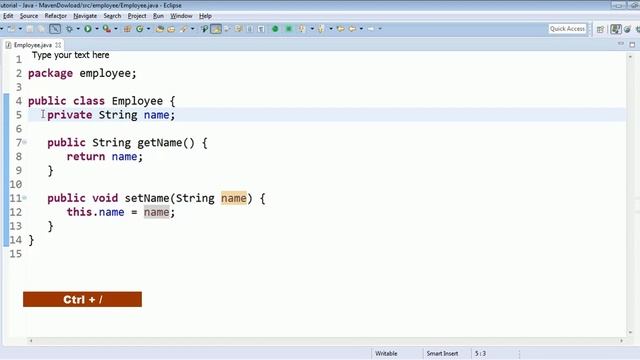
Task: Expand the dropdown after the yellow arrows
Action: [362, 29]
